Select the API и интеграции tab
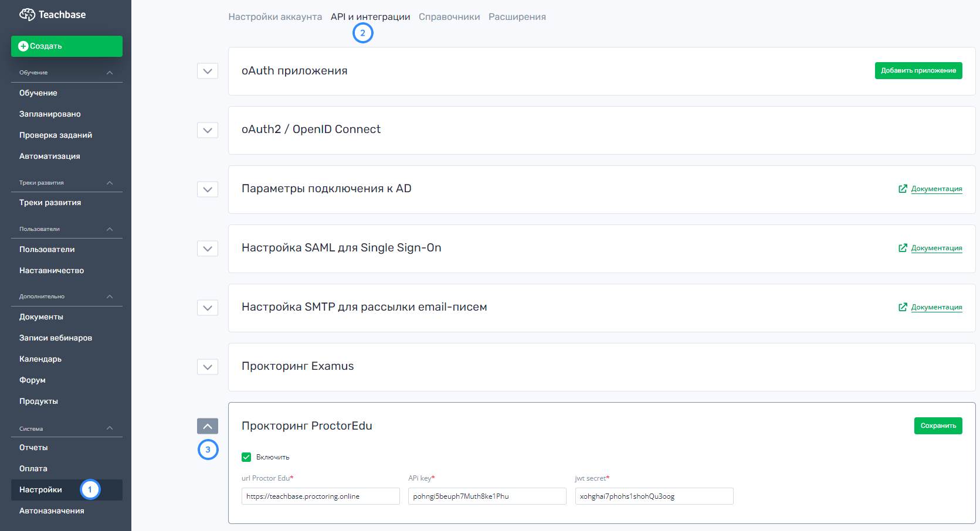The width and height of the screenshot is (980, 531). pyautogui.click(x=370, y=17)
